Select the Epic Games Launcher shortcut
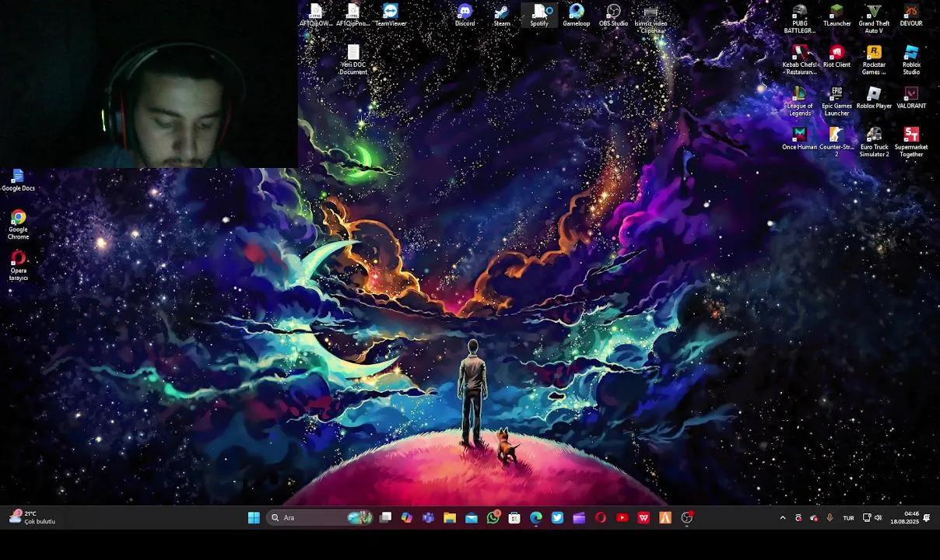Image resolution: width=940 pixels, height=560 pixels. pyautogui.click(x=837, y=101)
